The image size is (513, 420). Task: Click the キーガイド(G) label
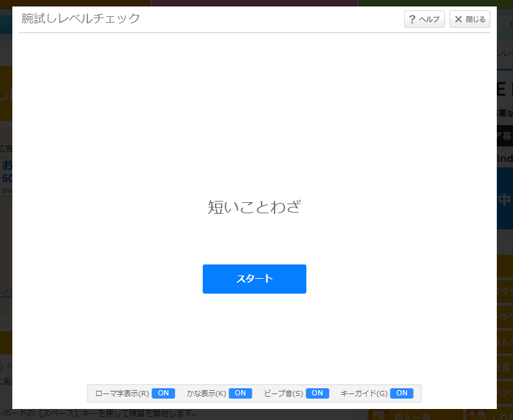tap(364, 393)
